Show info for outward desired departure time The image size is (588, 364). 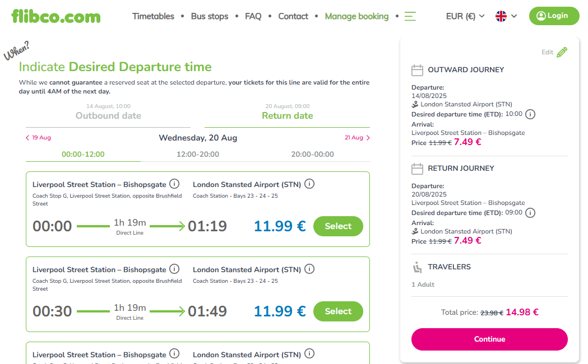click(x=530, y=114)
